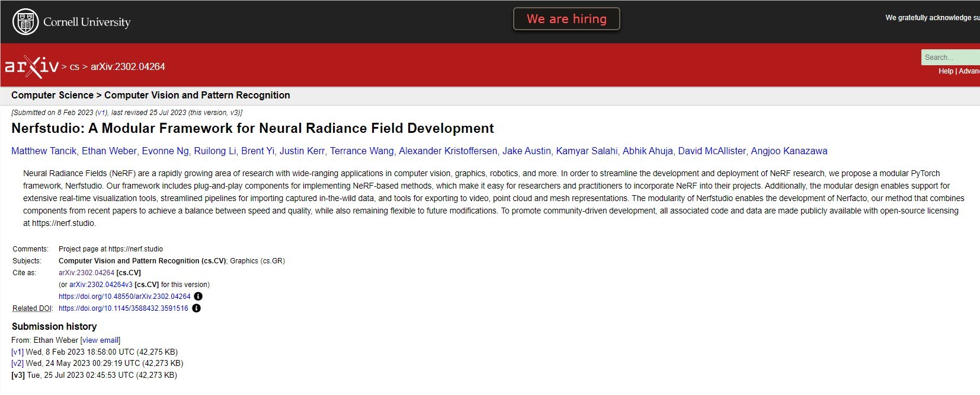Open author Angjoo Kanazawa's link
This screenshot has width=980, height=395.
(789, 151)
